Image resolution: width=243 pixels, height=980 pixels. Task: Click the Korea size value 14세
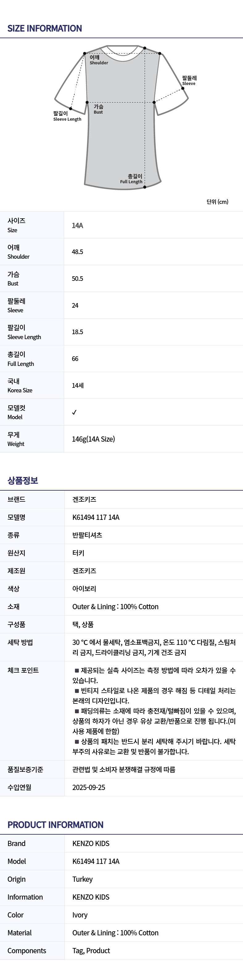78,385
